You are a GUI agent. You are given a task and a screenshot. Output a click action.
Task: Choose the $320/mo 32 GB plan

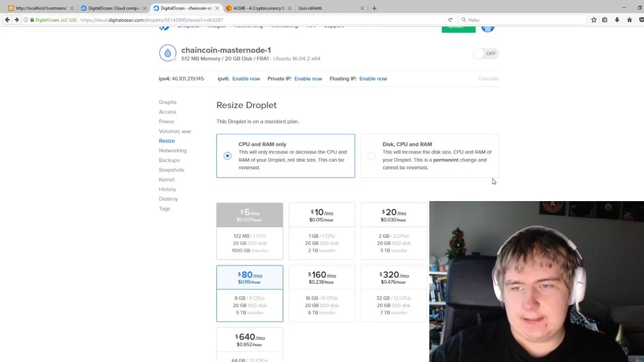394,294
